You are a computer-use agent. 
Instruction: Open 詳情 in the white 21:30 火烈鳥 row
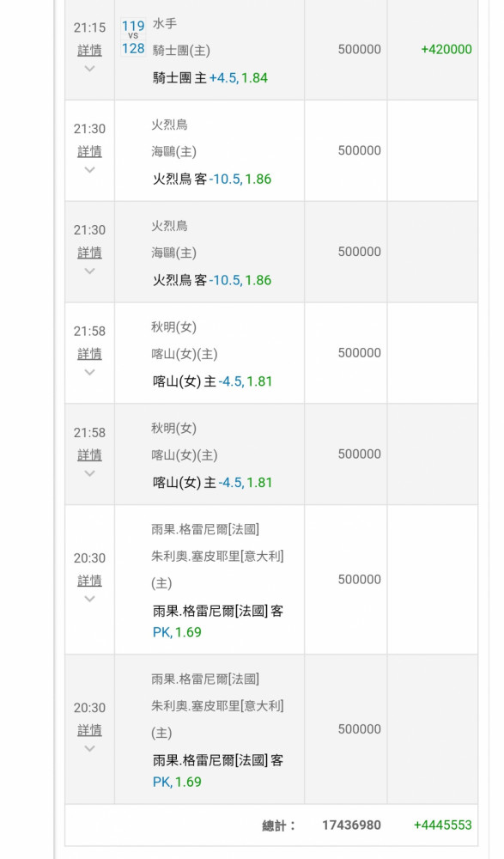(89, 151)
